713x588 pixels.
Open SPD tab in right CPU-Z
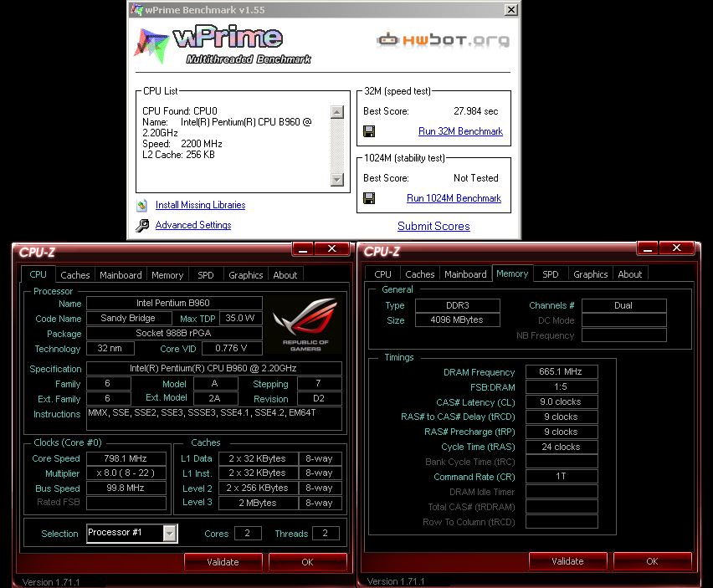(550, 274)
